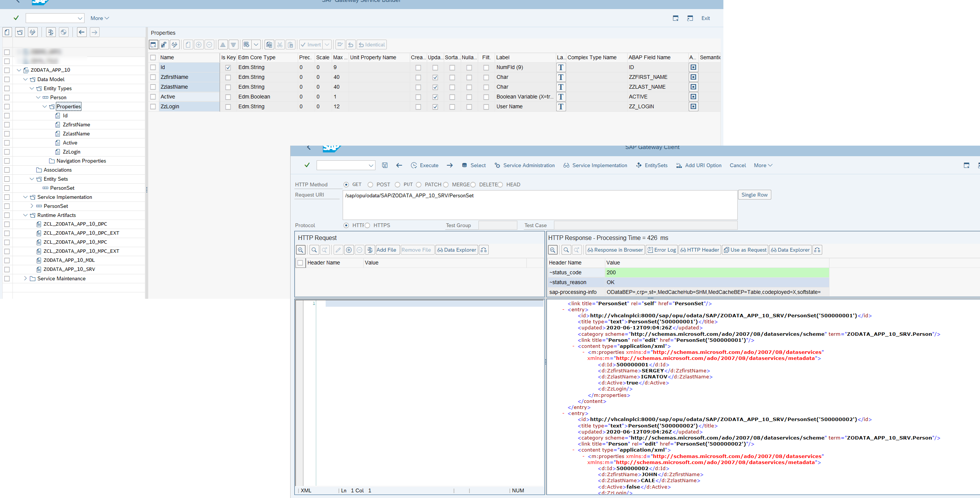Collapse the Data Model tree node
The height and width of the screenshot is (498, 980).
[x=26, y=79]
